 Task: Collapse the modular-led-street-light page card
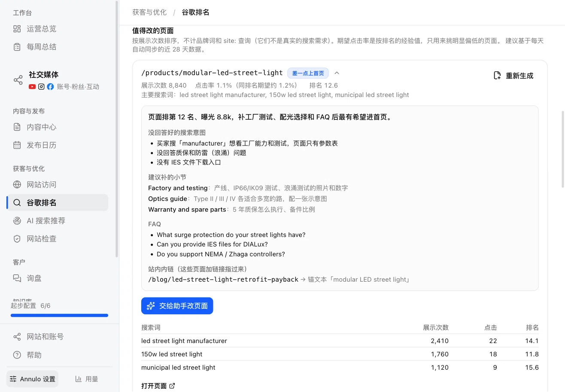coord(337,73)
